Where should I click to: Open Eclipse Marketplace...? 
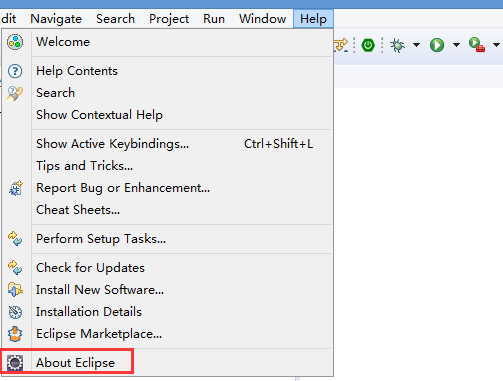(167, 334)
